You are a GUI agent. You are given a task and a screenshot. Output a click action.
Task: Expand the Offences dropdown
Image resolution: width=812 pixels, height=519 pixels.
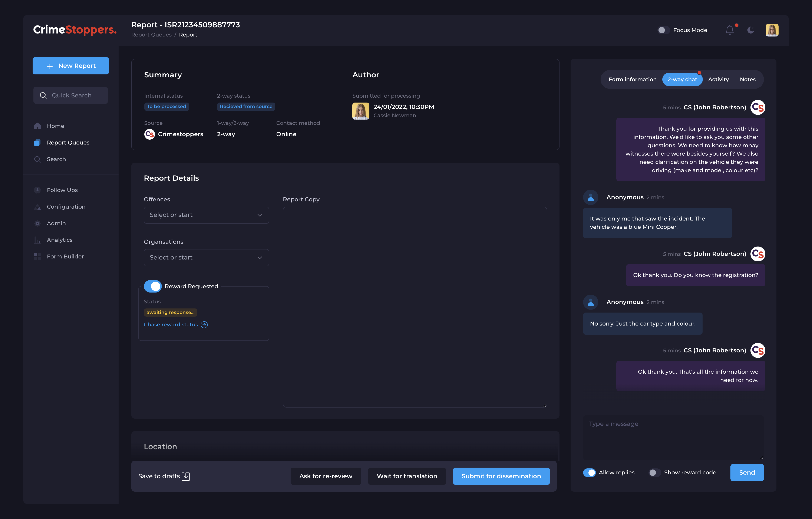[206, 215]
